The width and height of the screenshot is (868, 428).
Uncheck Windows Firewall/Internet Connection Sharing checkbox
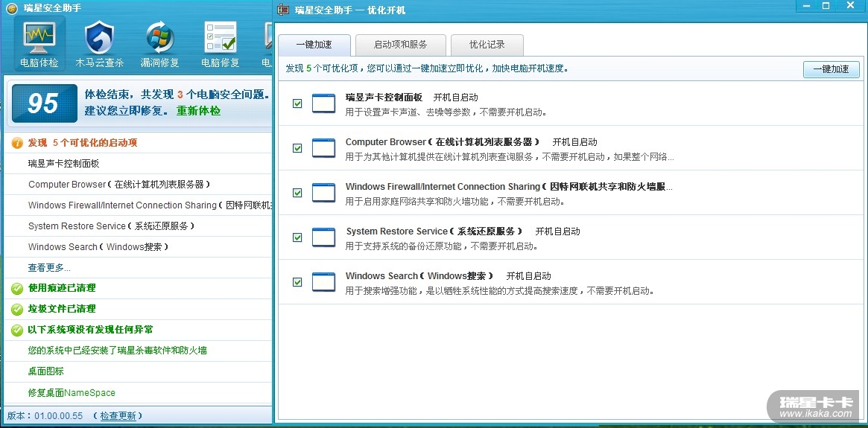297,193
